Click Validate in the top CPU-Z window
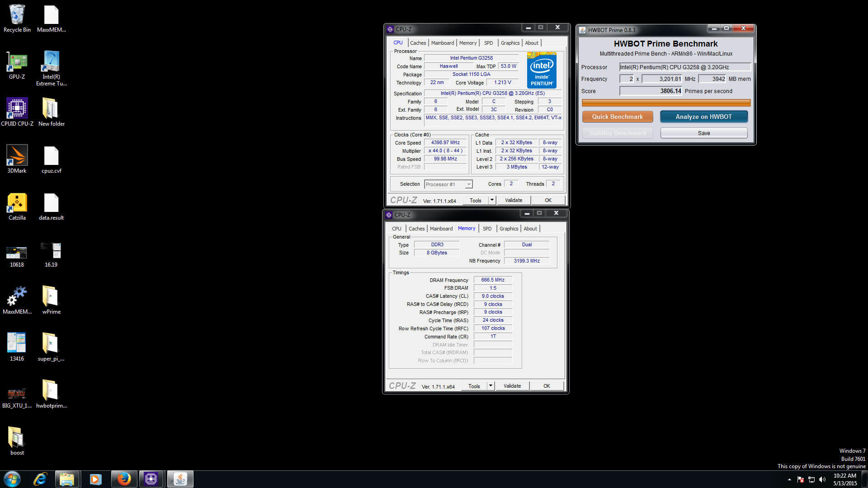868x488 pixels. (x=514, y=200)
